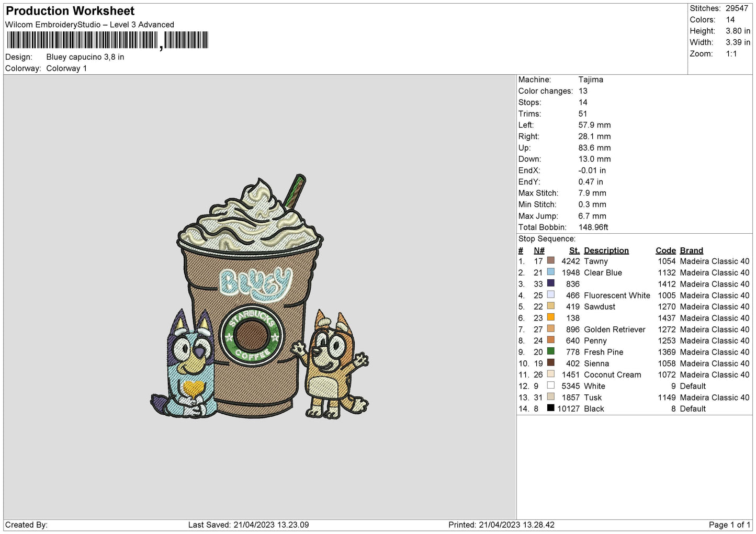Click the orange swatch in row 6
Screen dimensions: 756x534
pos(550,317)
